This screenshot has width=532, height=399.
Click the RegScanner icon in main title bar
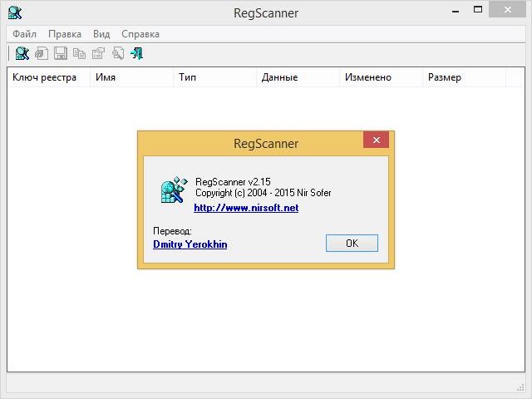point(15,13)
